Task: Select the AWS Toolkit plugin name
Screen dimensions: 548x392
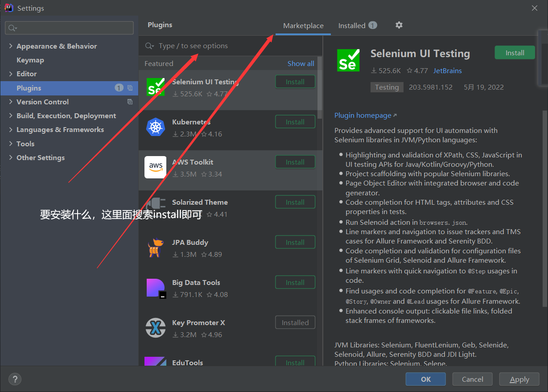Action: (193, 162)
